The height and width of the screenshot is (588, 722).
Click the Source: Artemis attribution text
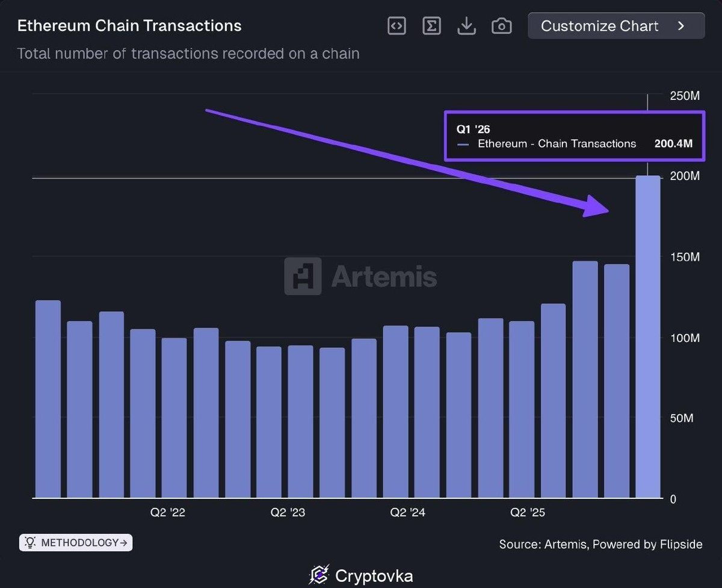tap(600, 544)
